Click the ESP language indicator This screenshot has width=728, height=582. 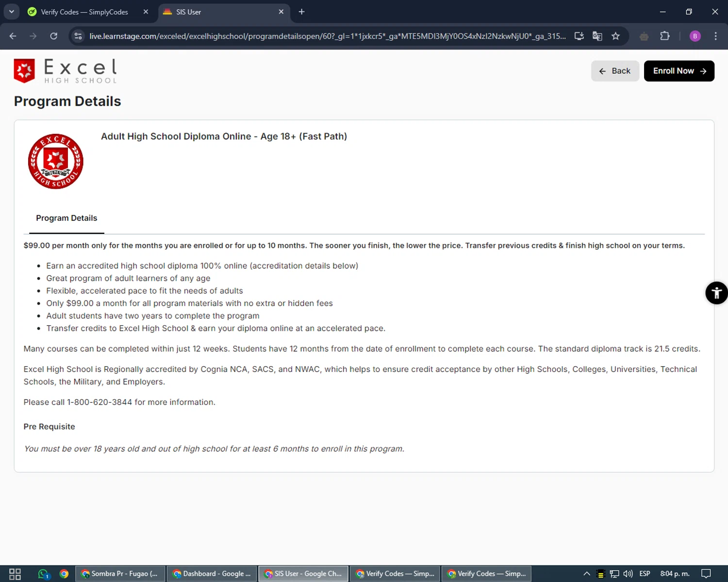645,574
